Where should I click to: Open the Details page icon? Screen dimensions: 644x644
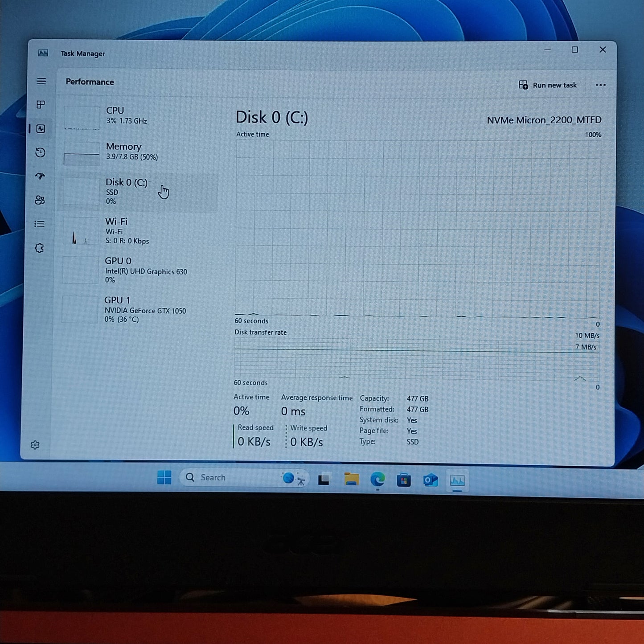[x=39, y=224]
